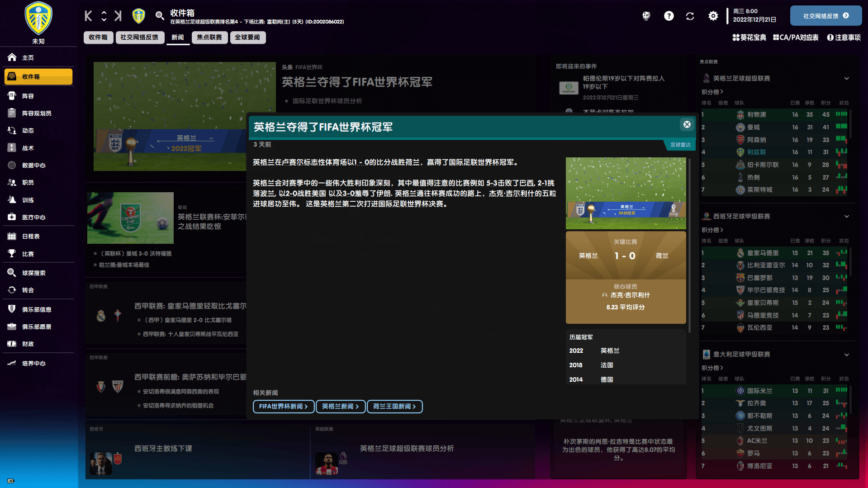Switch to the 焦点联赛 tab
Screen dimensions: 868x488
tap(209, 38)
